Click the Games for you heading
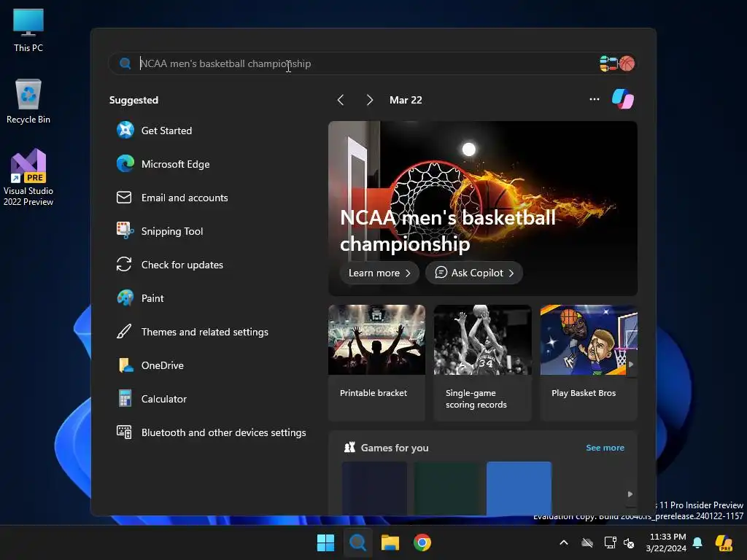The width and height of the screenshot is (747, 560). point(395,448)
